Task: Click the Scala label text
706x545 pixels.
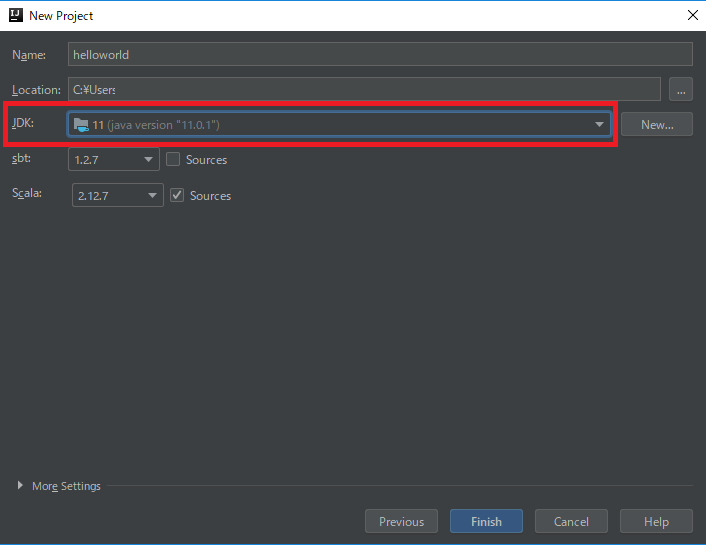Action: click(x=27, y=193)
